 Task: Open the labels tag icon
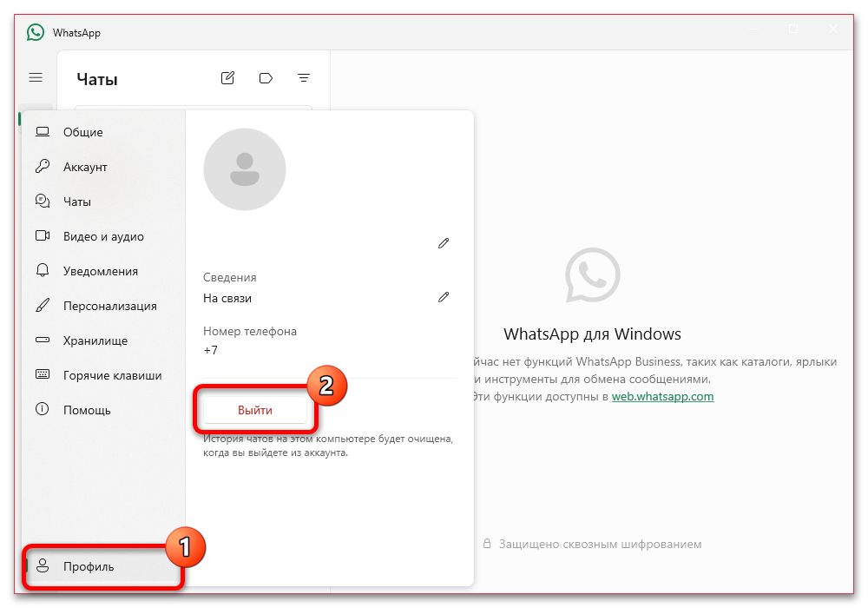[x=266, y=78]
